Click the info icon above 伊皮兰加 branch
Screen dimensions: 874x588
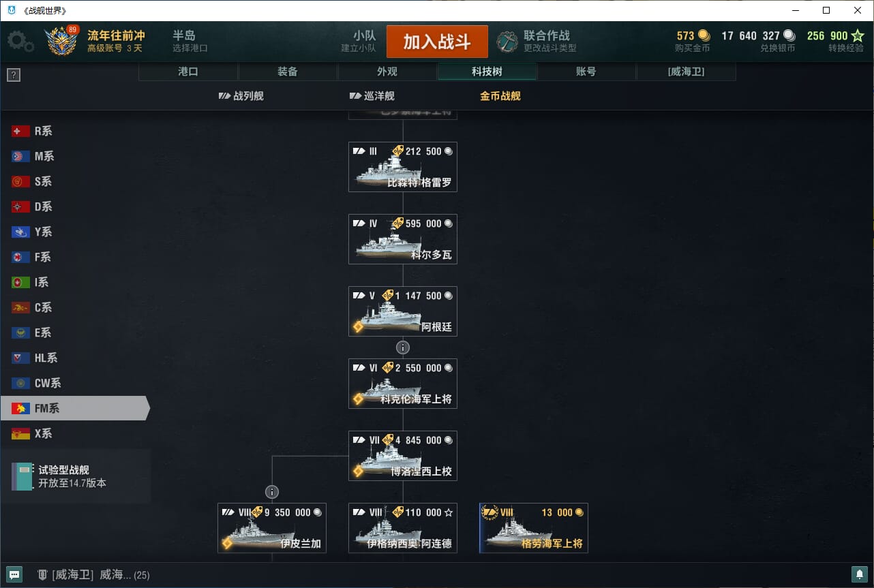272,491
